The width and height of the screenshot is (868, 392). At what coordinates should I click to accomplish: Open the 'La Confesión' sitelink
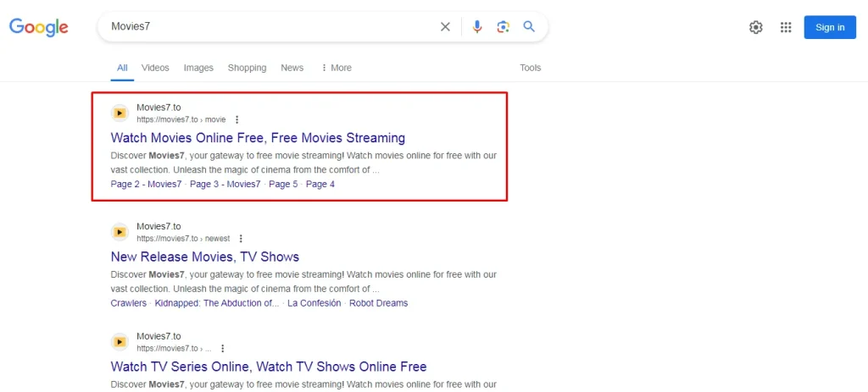pyautogui.click(x=314, y=303)
